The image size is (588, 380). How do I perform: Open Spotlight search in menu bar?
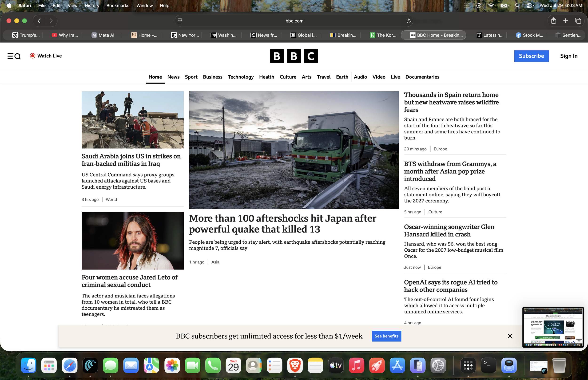coord(517,5)
